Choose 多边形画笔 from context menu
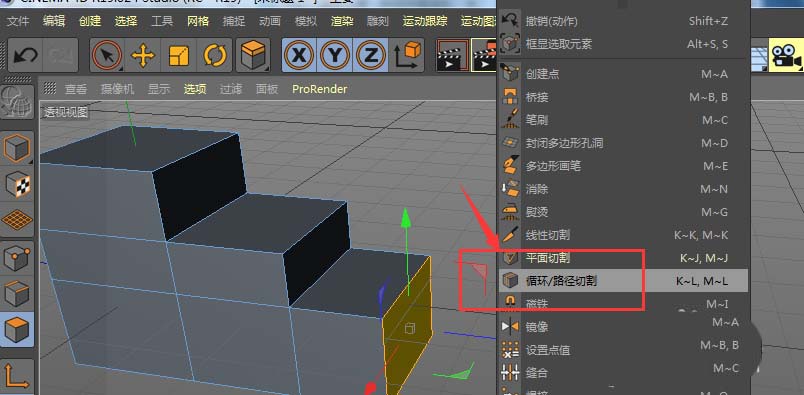 623,166
